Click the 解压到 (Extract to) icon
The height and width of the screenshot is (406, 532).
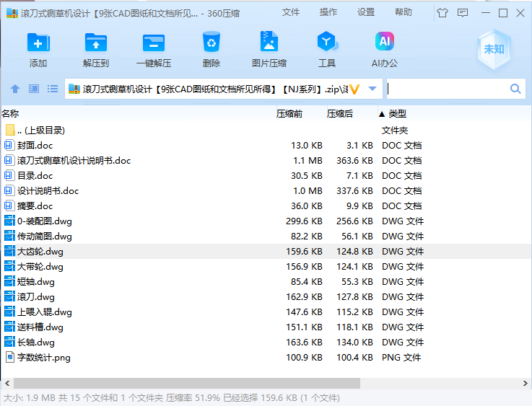click(96, 43)
